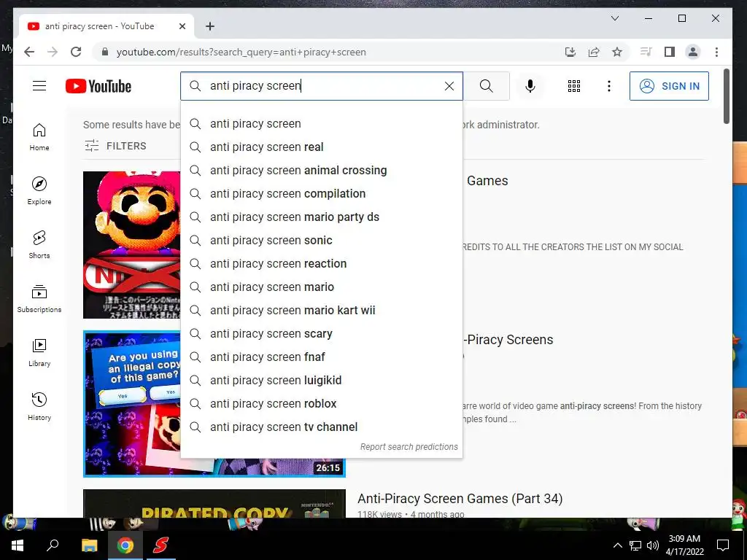
Task: Choose suggestion 'anti piracy screen sonic'
Action: coord(322,240)
